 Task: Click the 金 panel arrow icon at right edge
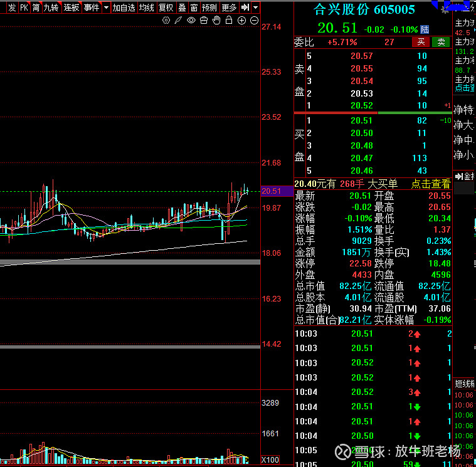tap(459, 176)
